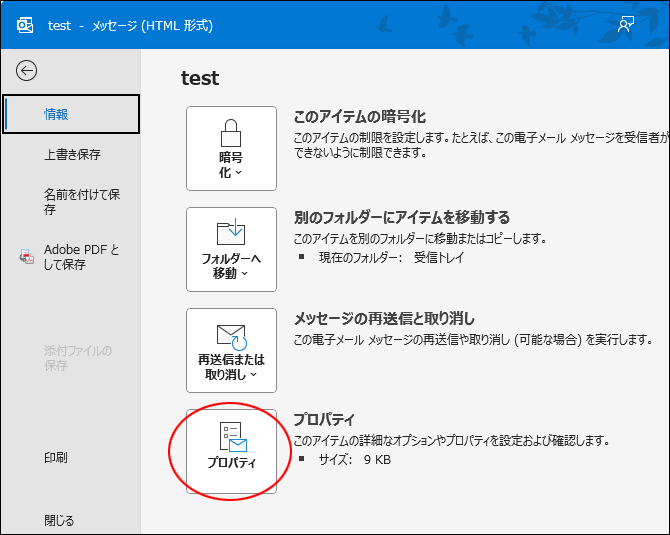Click the folder-with-arrow move icon
The image size is (670, 535).
231,232
